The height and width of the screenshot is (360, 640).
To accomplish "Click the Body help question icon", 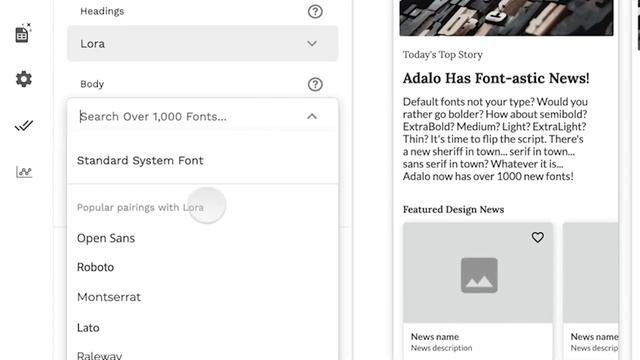I will 315,84.
